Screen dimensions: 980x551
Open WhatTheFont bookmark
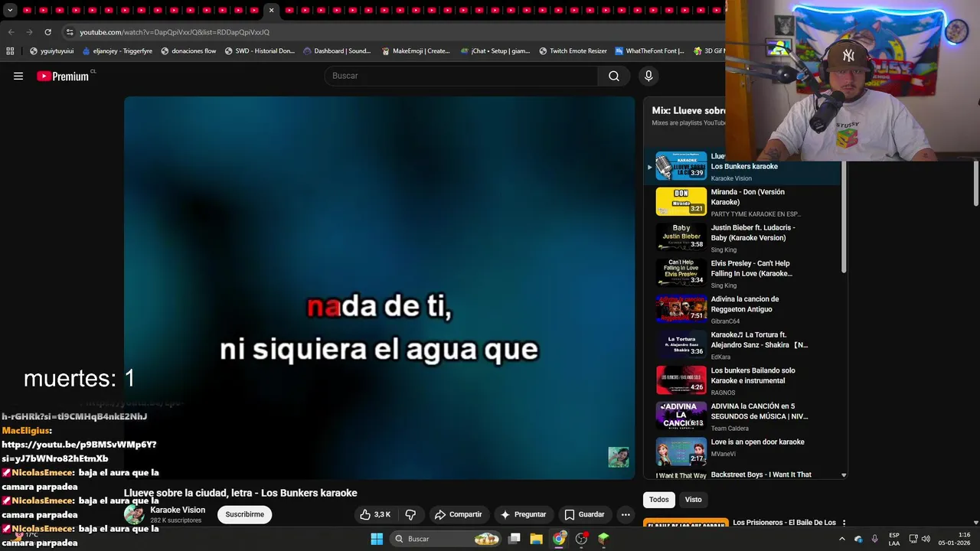[x=650, y=51]
